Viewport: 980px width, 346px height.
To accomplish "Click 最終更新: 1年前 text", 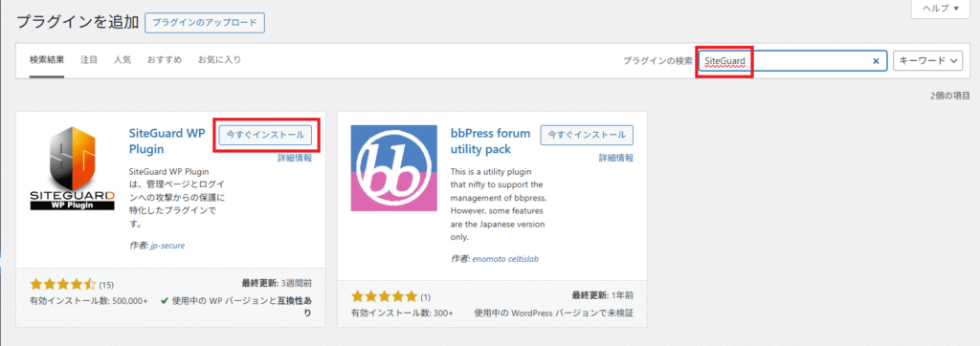I will tap(603, 294).
